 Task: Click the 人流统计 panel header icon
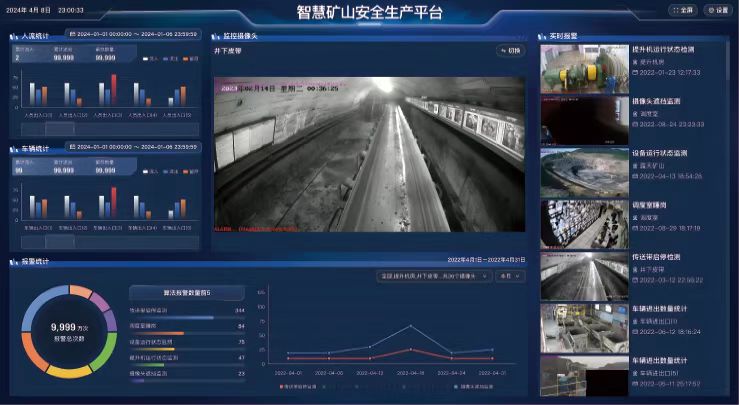pyautogui.click(x=15, y=36)
